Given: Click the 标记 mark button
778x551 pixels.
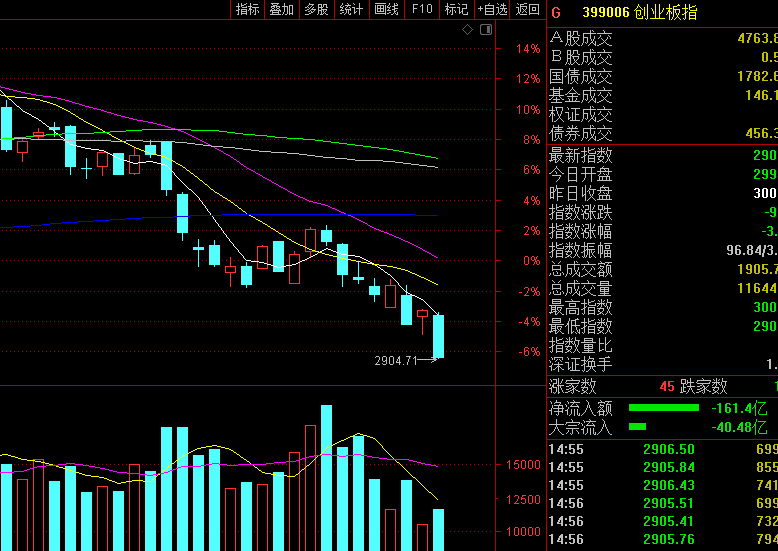Looking at the screenshot, I should 456,10.
